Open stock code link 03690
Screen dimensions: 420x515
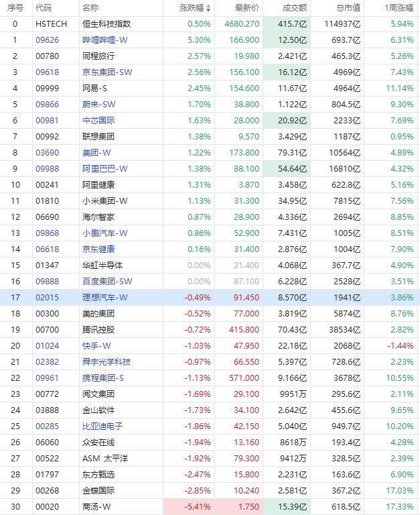[48, 153]
